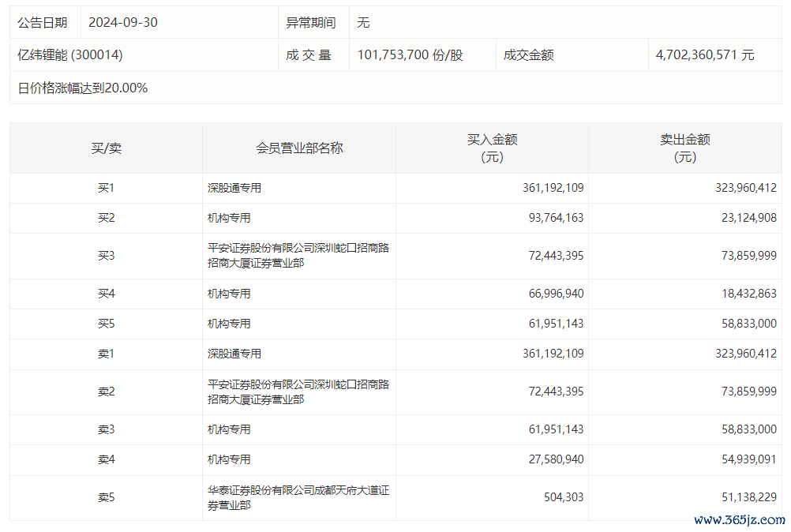Select buy amount 61,951,143 in 买5 row
The width and height of the screenshot is (791, 532).
pos(556,324)
